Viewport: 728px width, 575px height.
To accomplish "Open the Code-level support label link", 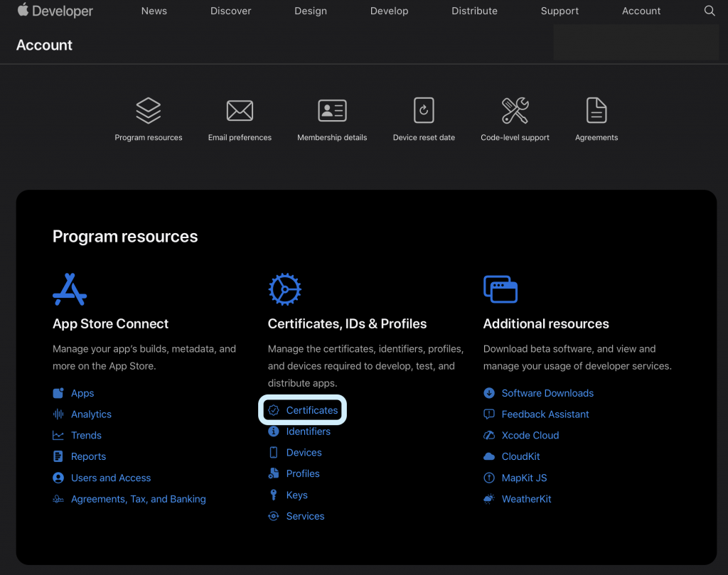I will (x=515, y=137).
